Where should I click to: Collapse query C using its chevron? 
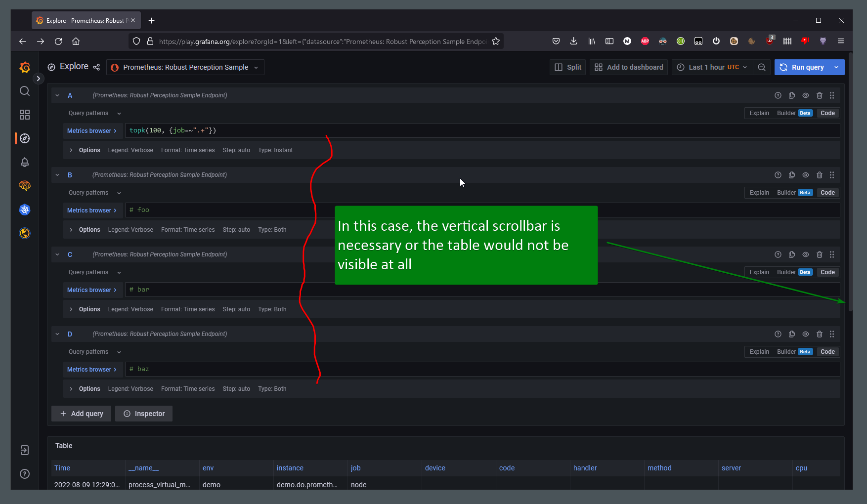57,254
